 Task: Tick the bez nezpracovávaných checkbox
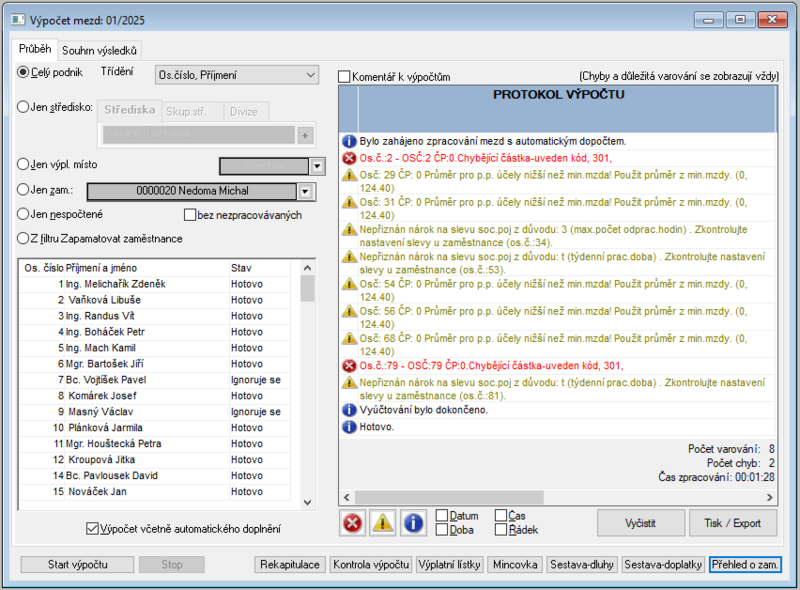point(190,215)
